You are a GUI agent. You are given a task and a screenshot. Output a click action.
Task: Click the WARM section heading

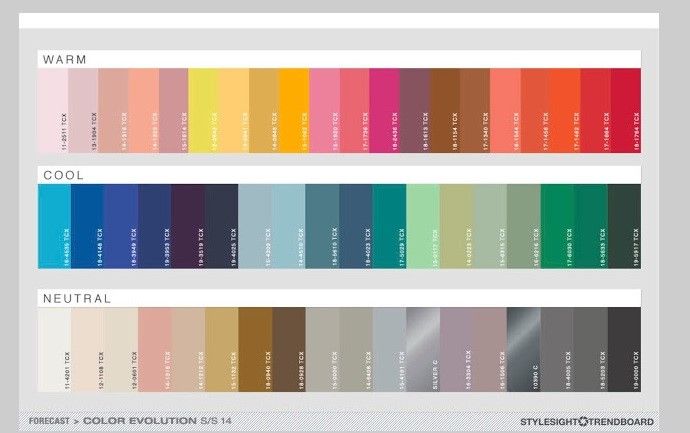click(65, 59)
